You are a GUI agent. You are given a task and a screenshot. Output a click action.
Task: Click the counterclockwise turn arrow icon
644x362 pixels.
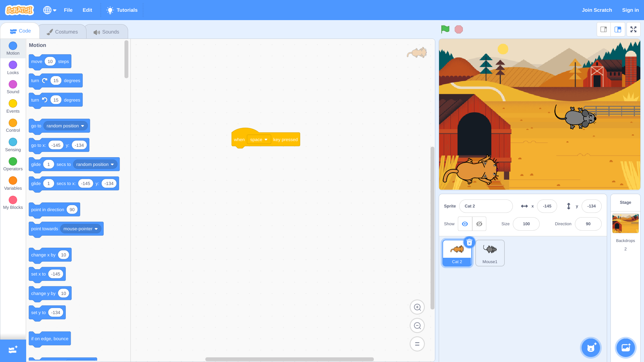(45, 100)
